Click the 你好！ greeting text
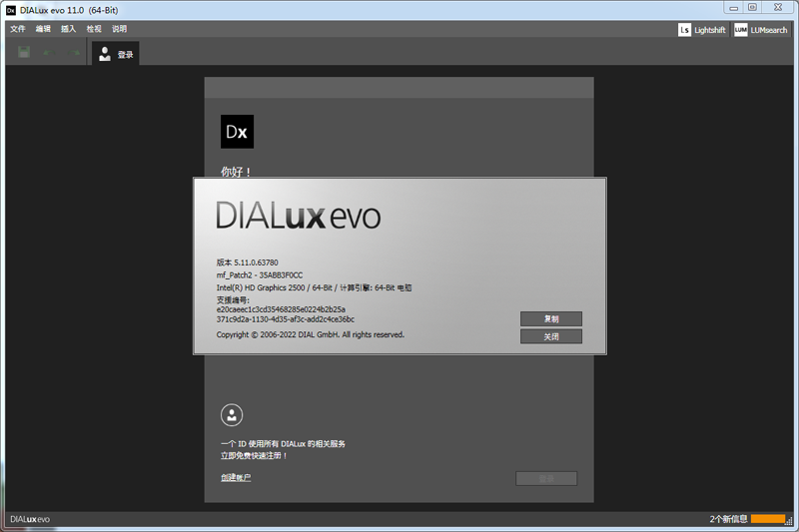This screenshot has width=799, height=532. point(236,172)
